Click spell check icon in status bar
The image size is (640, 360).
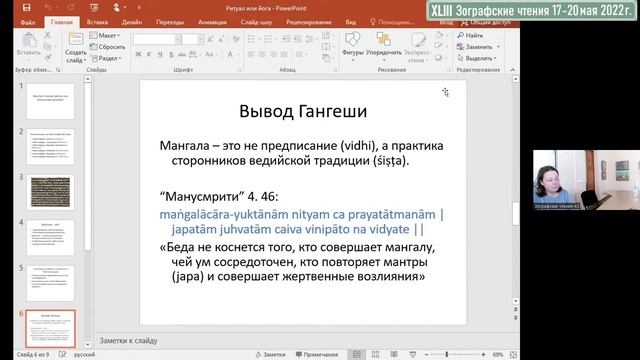click(62, 354)
